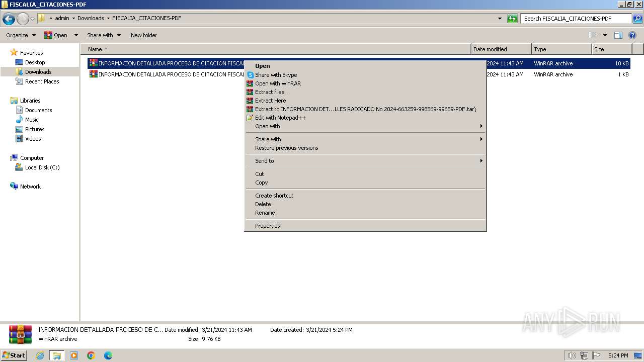644x362 pixels.
Task: Open Documents library
Action: tap(38, 110)
